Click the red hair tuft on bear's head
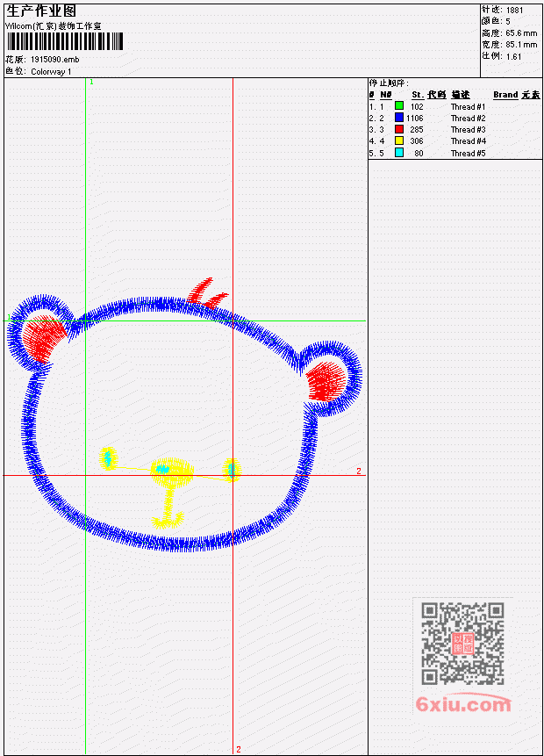The height and width of the screenshot is (756, 544). point(207,292)
